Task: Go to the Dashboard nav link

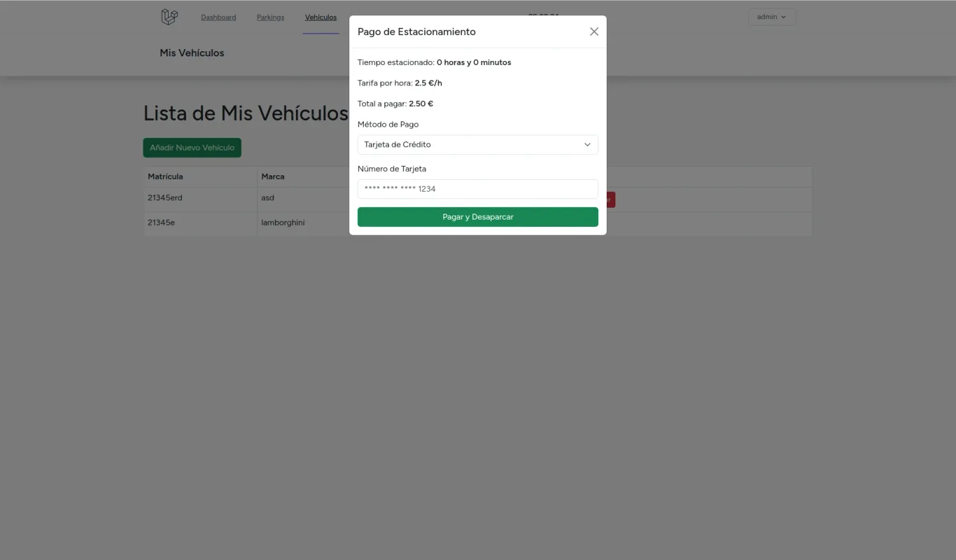Action: pyautogui.click(x=218, y=17)
